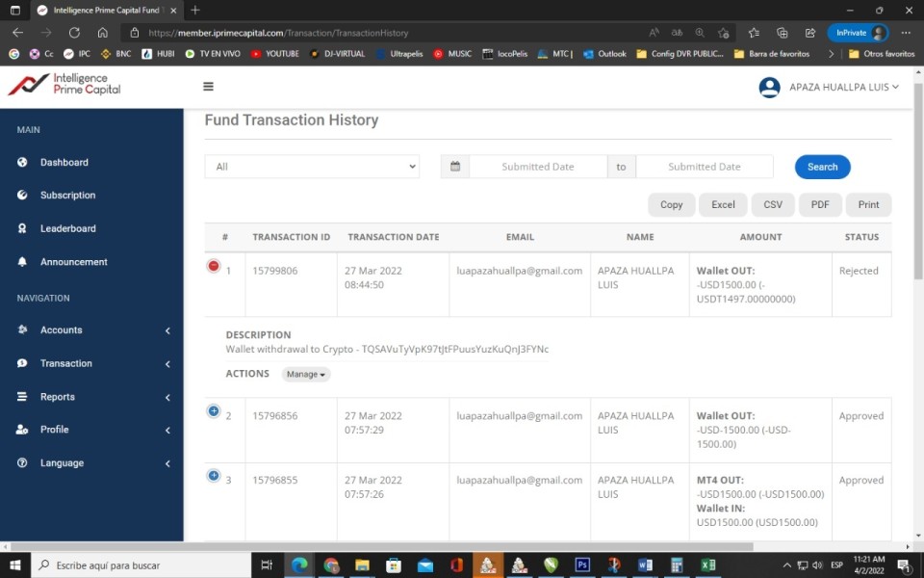This screenshot has width=924, height=578.
Task: Open the Dashboard sidebar item
Action: [64, 162]
